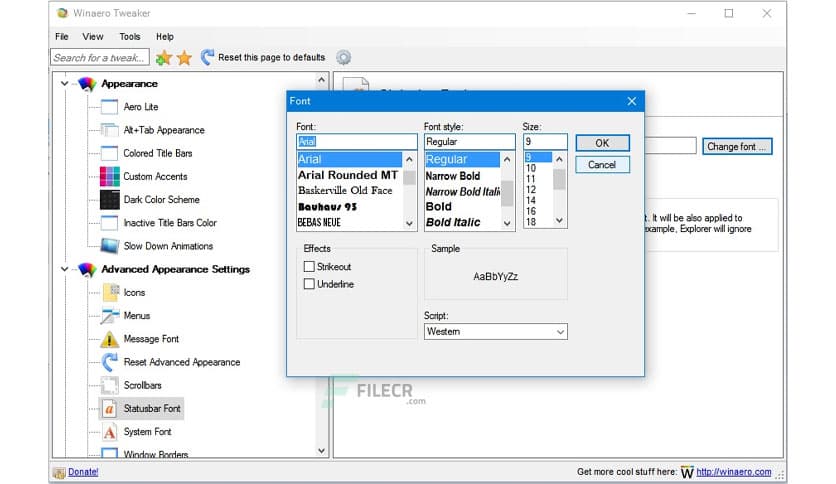Open the Help menu

click(x=165, y=37)
